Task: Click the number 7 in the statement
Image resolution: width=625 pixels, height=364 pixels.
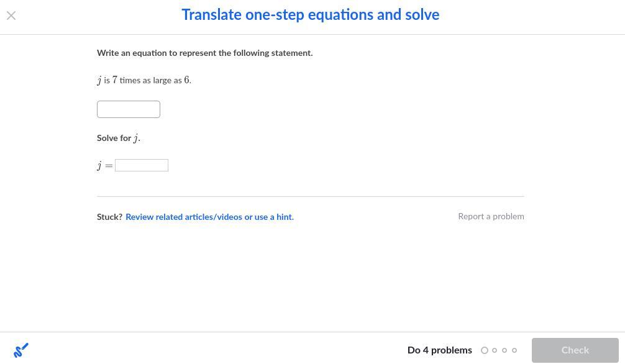Action: [115, 80]
